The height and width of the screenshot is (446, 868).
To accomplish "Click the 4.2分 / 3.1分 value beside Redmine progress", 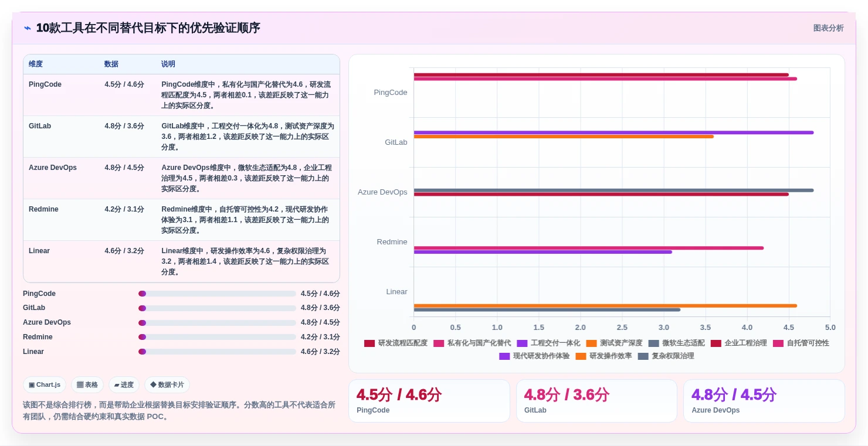I will (x=320, y=337).
